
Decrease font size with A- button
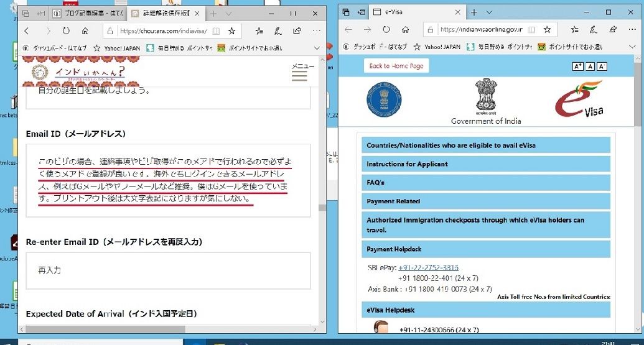click(602, 66)
